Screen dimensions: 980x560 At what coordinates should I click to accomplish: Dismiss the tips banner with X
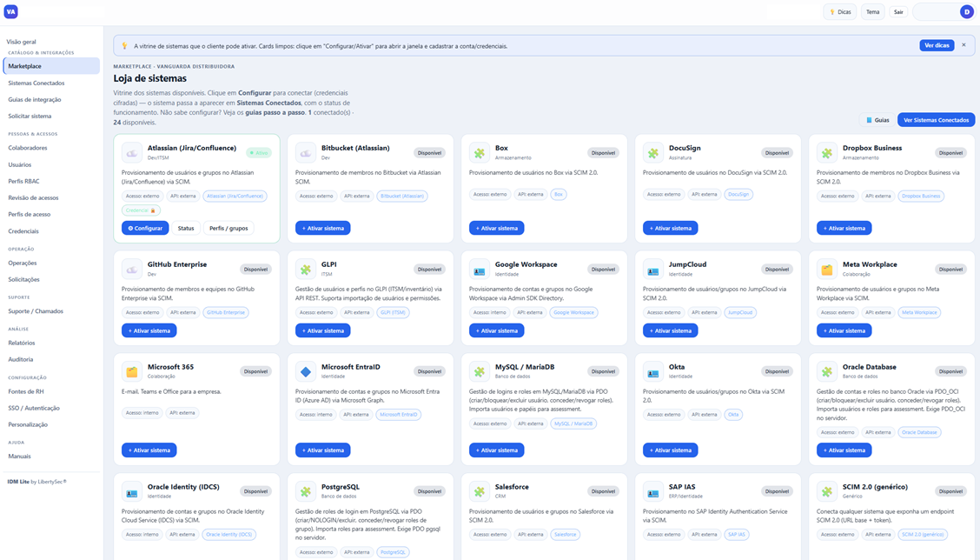coord(963,45)
